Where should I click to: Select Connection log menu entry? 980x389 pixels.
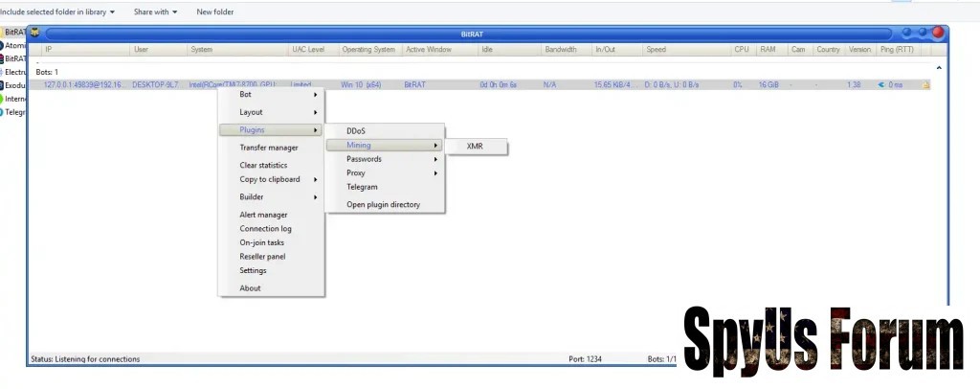(x=265, y=229)
